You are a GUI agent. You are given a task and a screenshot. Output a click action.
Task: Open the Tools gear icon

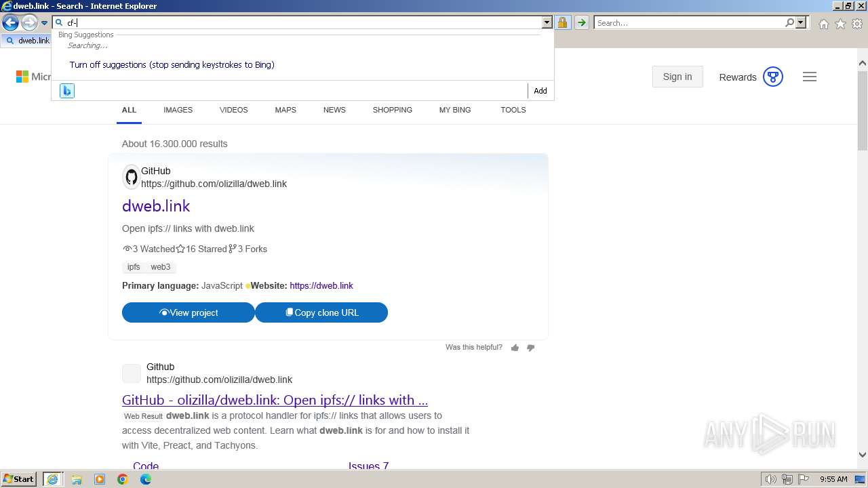(857, 24)
